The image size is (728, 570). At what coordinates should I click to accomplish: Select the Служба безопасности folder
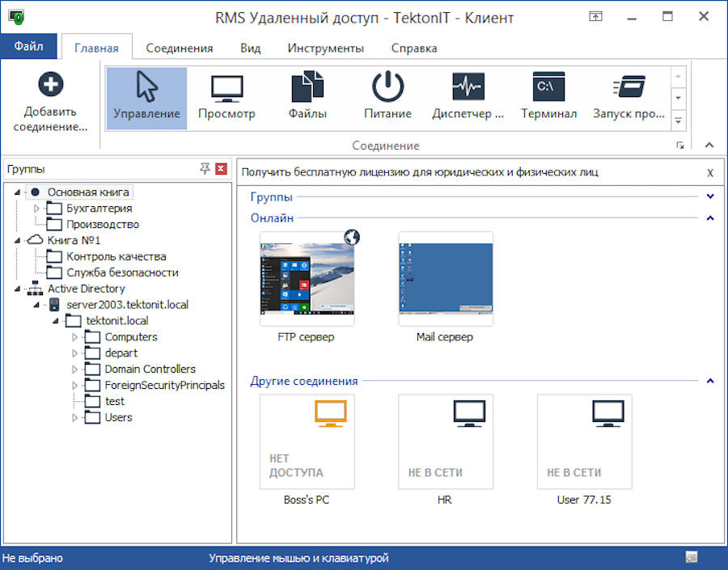click(x=122, y=272)
